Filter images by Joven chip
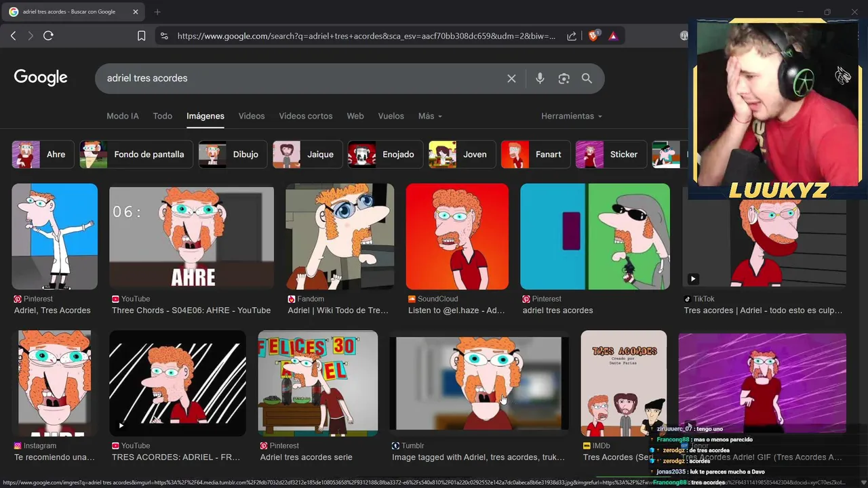The height and width of the screenshot is (488, 868). point(462,155)
